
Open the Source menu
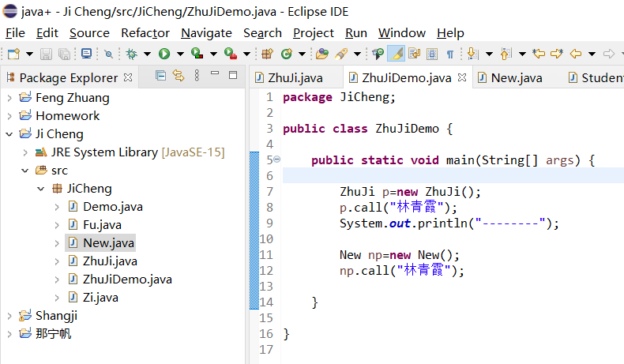coord(89,33)
